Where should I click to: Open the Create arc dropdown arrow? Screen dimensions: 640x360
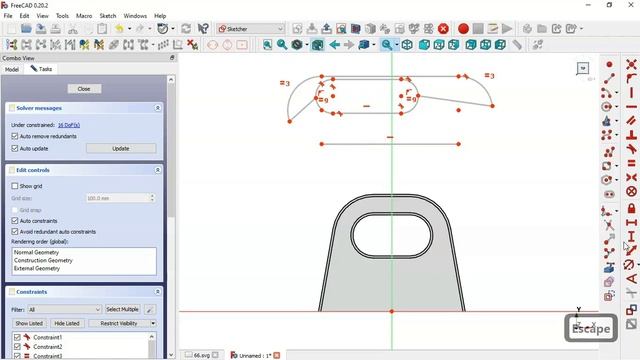pyautogui.click(x=616, y=93)
